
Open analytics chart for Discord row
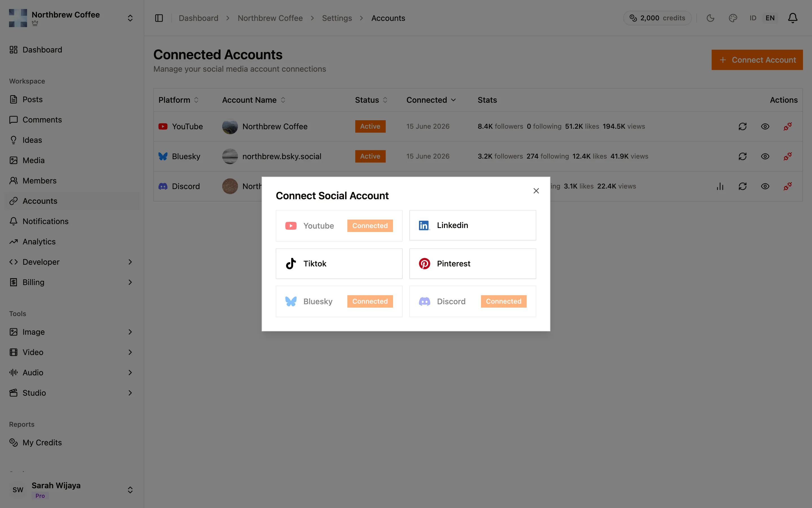[720, 186]
